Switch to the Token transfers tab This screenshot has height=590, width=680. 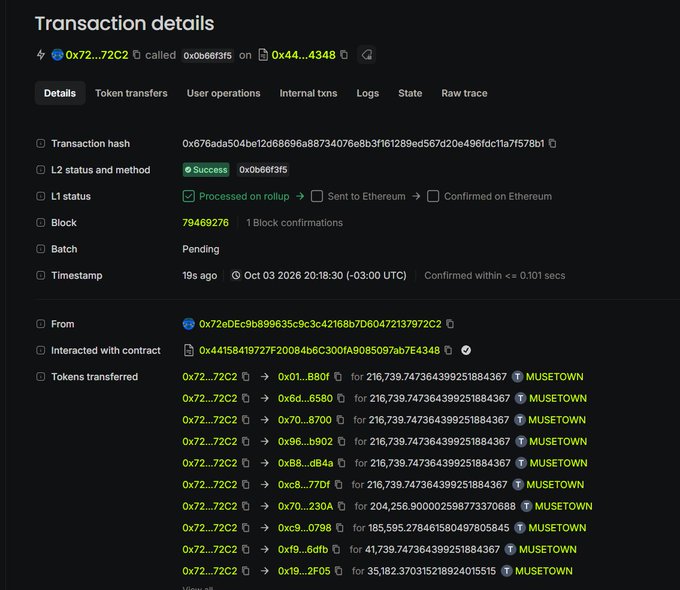pos(131,93)
